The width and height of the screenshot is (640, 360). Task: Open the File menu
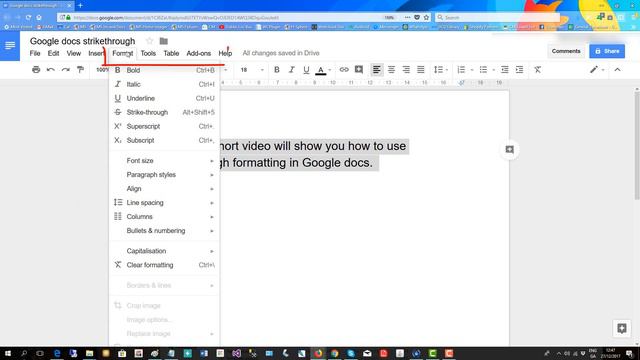click(x=35, y=53)
